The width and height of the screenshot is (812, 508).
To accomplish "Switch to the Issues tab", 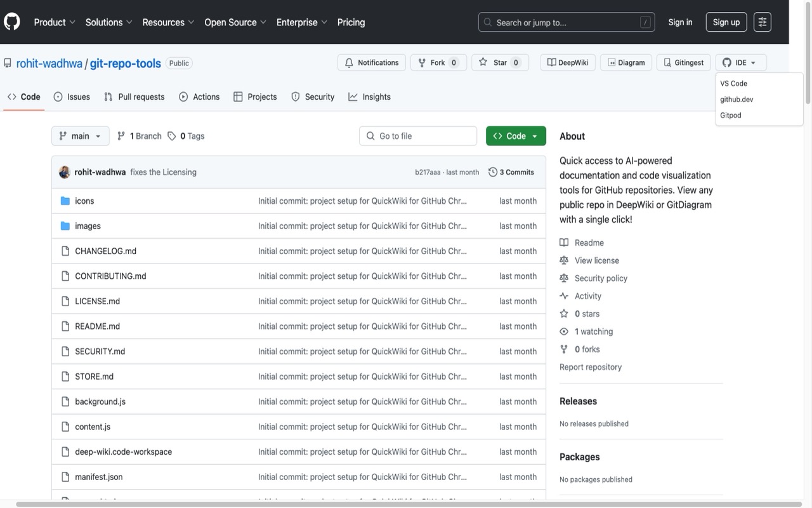I will 72,97.
